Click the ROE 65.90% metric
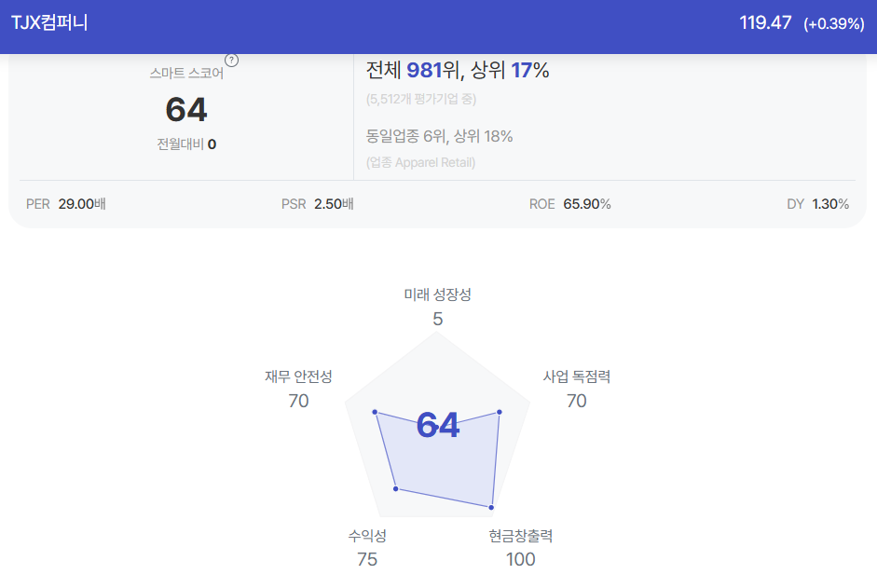Screen dimensions: 877x588 (570, 204)
